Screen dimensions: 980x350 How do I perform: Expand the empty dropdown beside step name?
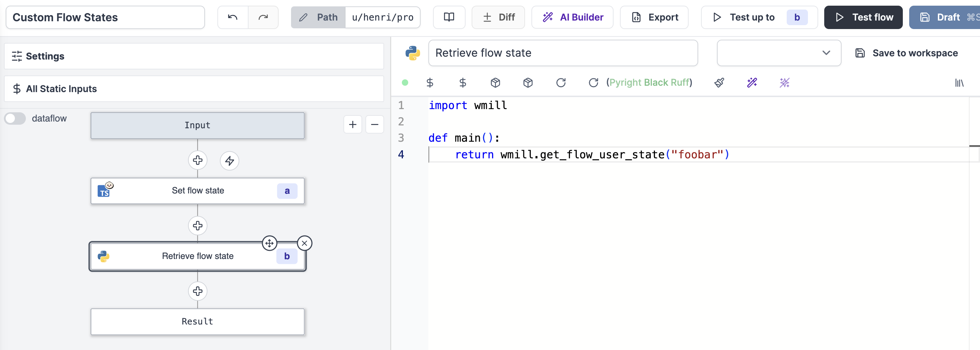778,53
